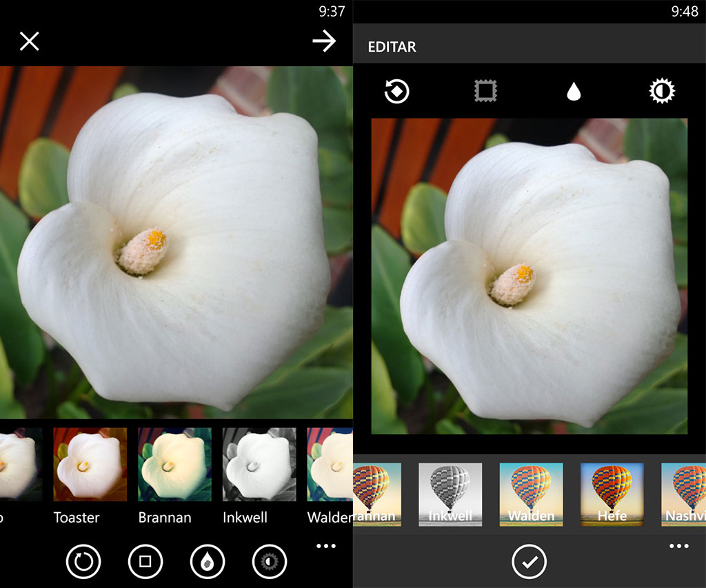The height and width of the screenshot is (588, 706).
Task: Toggle the circled droplet tilt-shift icon
Action: tap(208, 562)
